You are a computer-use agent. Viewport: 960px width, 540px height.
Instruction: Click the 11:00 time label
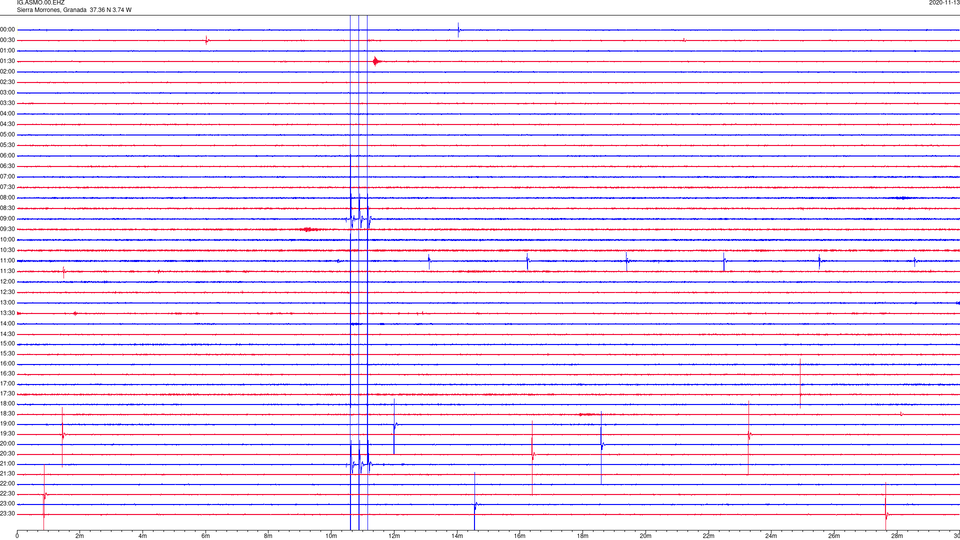[x=8, y=261]
